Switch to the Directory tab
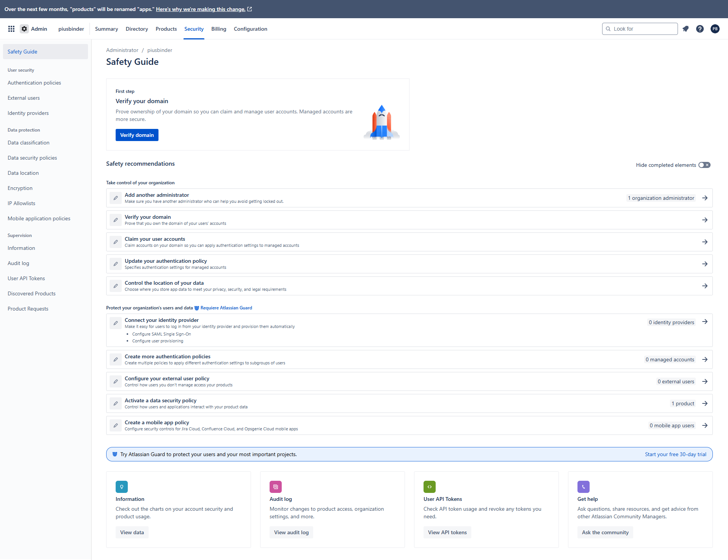 click(137, 29)
